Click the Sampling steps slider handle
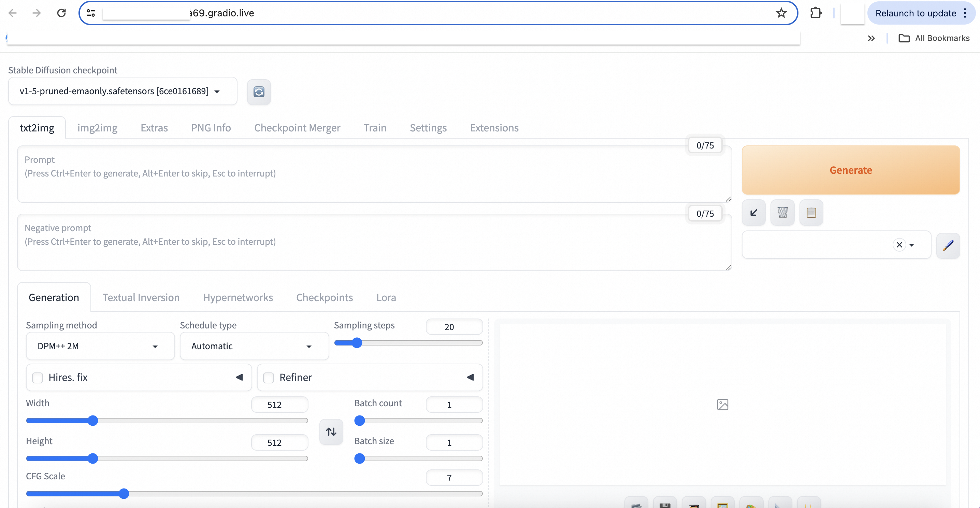The height and width of the screenshot is (508, 980). pos(357,343)
